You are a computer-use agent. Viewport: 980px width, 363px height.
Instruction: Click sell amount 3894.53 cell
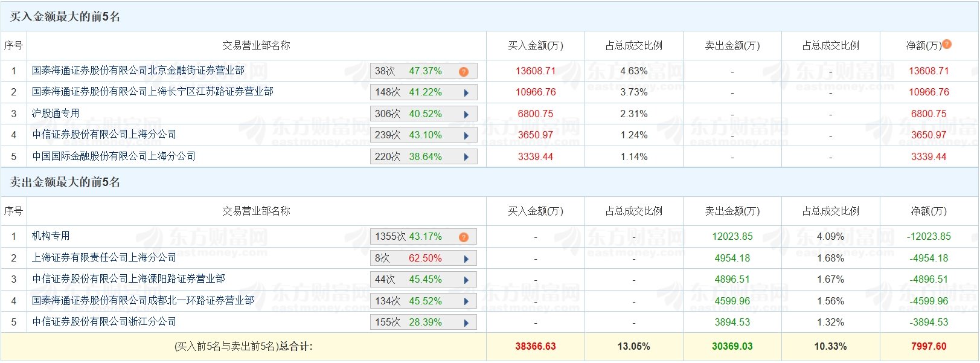click(732, 323)
